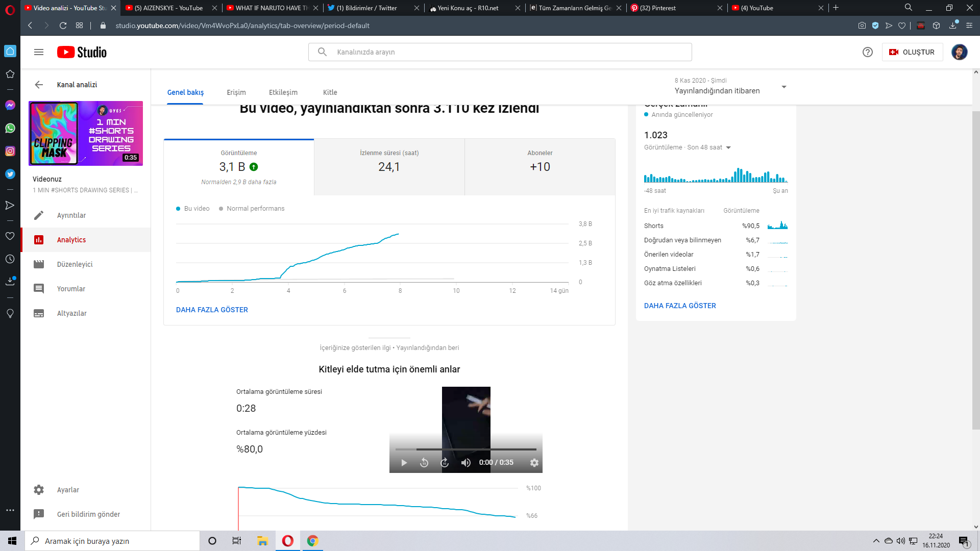Select Analytics in the sidebar
The height and width of the screenshot is (551, 980).
[x=86, y=240]
